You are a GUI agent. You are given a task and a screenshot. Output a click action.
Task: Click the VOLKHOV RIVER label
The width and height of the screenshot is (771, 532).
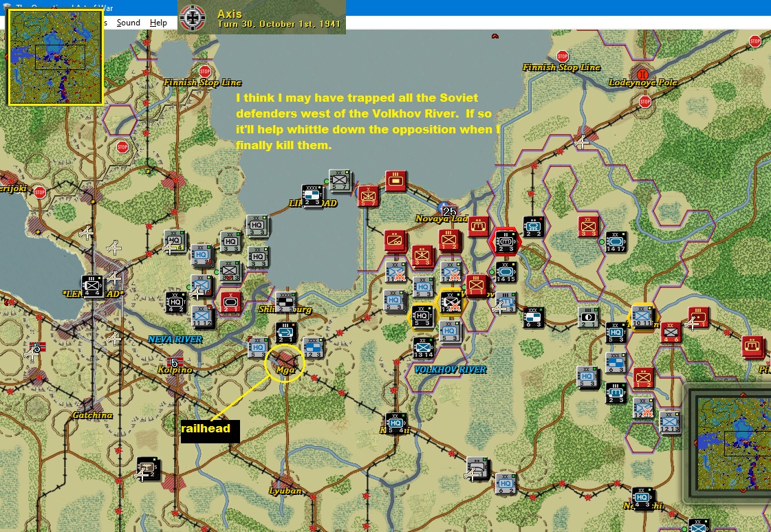tap(450, 369)
